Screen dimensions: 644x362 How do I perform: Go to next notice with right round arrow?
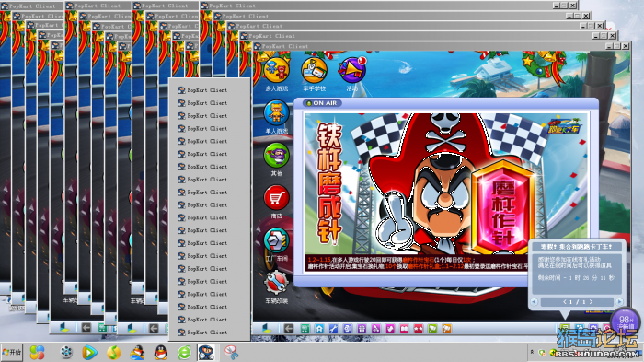coord(619,302)
